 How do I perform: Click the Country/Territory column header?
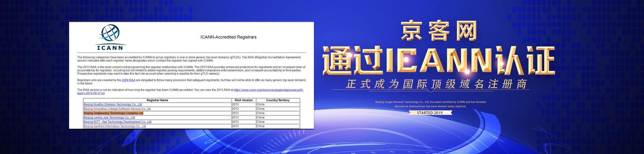coord(278,100)
